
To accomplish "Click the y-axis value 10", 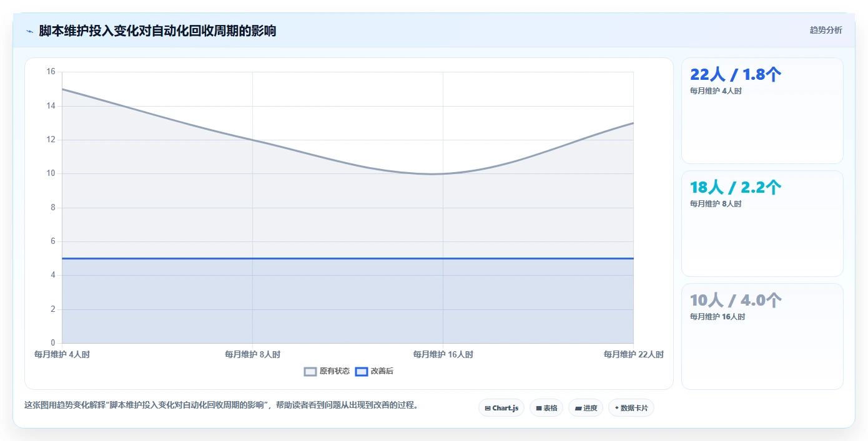I will (51, 173).
